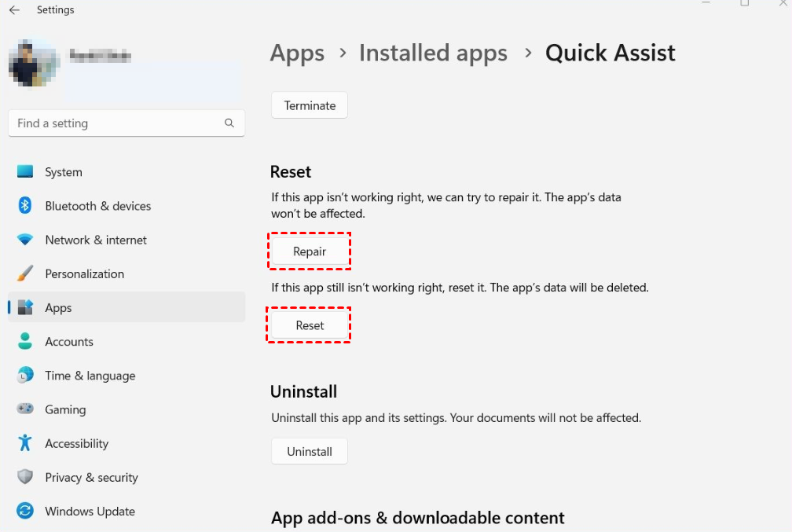Click the Quick Assist breadcrumb title

tap(610, 53)
